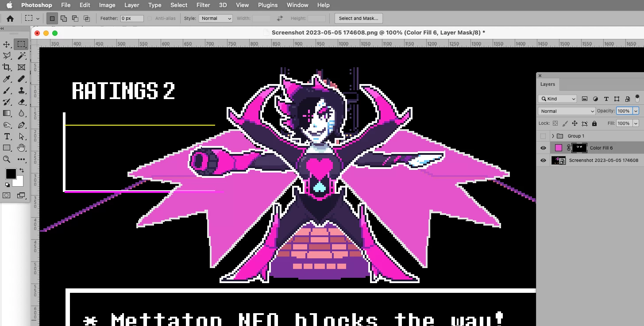Open the Opacity slider dropdown arrow
644x326 pixels.
coord(636,111)
